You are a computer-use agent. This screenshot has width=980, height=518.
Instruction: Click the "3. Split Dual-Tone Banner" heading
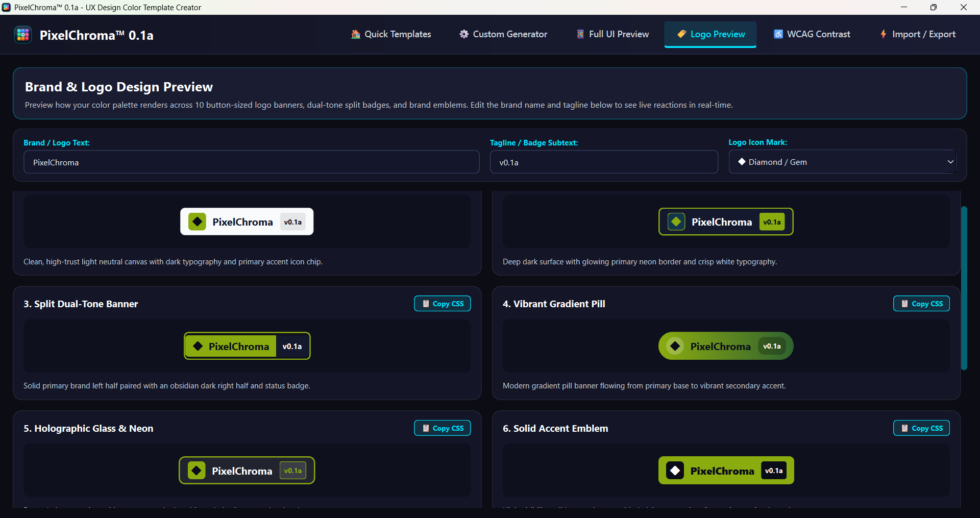[x=81, y=304]
